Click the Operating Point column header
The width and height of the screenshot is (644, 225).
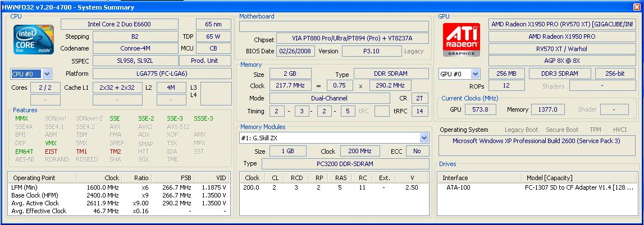42,178
